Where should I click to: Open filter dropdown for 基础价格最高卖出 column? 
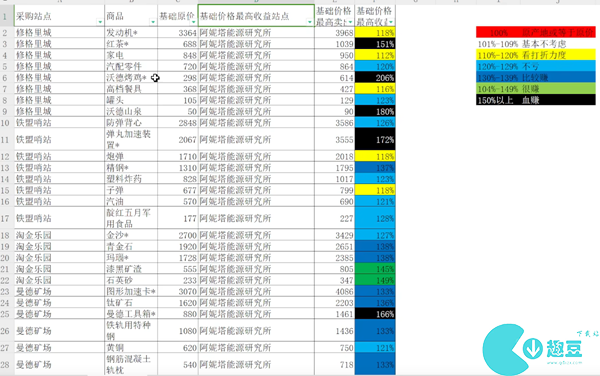tap(350, 22)
